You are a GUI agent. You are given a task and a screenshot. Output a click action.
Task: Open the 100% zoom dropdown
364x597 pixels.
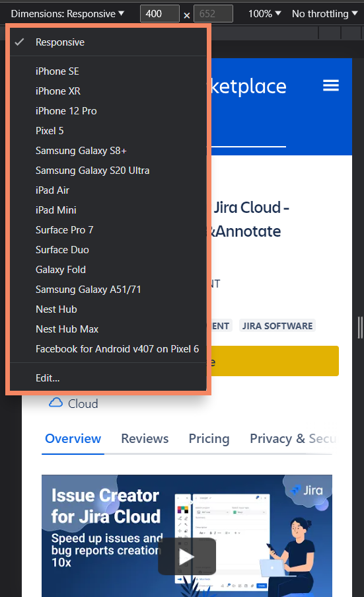pos(264,14)
